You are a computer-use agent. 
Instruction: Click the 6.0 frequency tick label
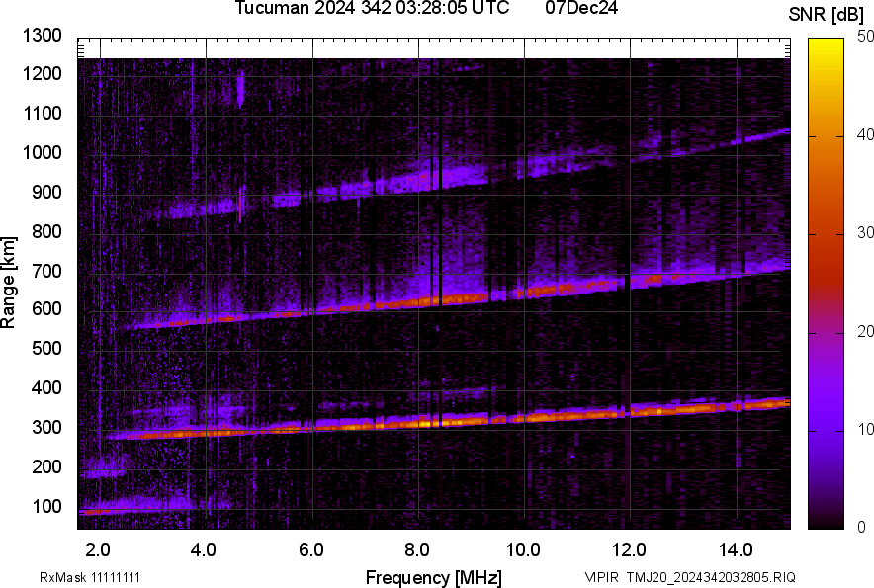point(311,550)
